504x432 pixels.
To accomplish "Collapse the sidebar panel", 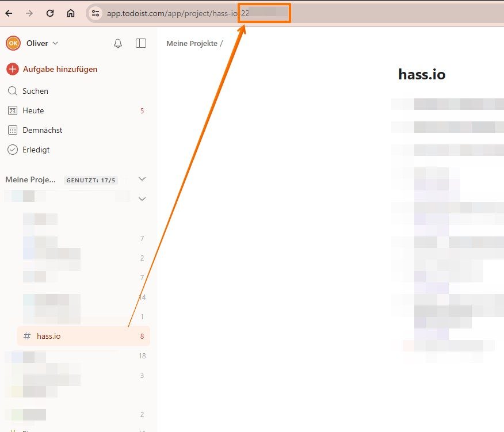I will [141, 43].
